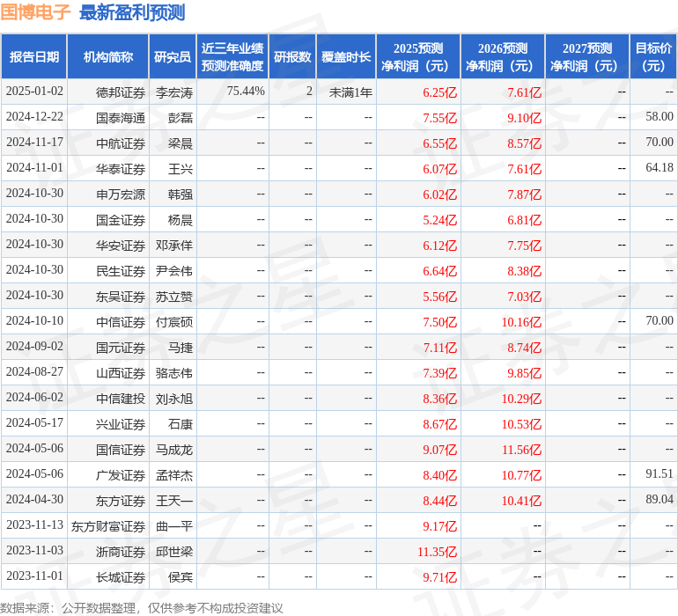Click the 国博电子 stock name title

[35, 12]
